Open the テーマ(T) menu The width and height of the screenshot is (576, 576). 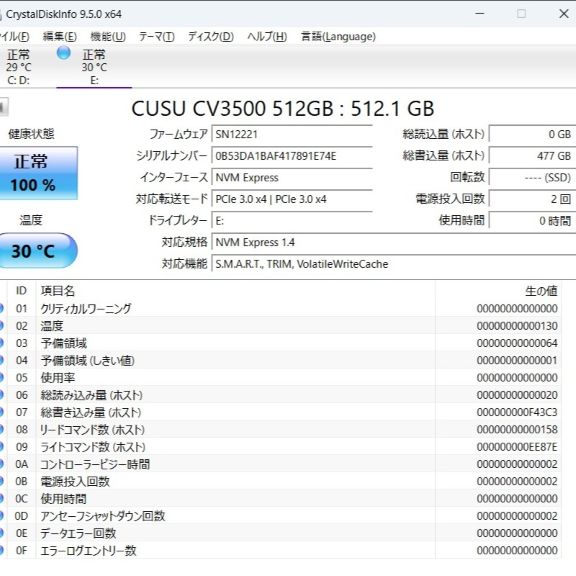[156, 36]
